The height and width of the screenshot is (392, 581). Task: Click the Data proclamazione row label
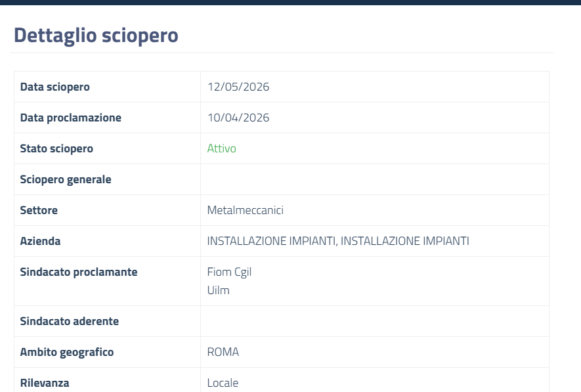point(71,118)
